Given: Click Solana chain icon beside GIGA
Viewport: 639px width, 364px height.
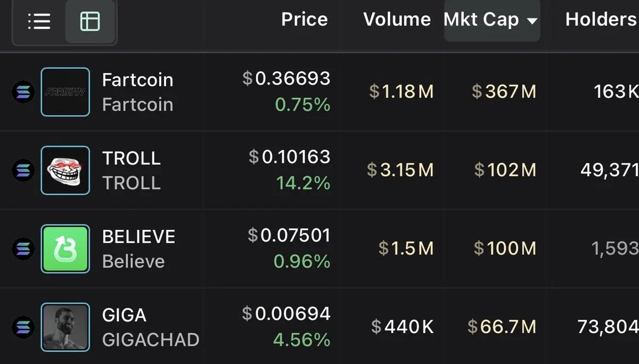Looking at the screenshot, I should tap(23, 327).
